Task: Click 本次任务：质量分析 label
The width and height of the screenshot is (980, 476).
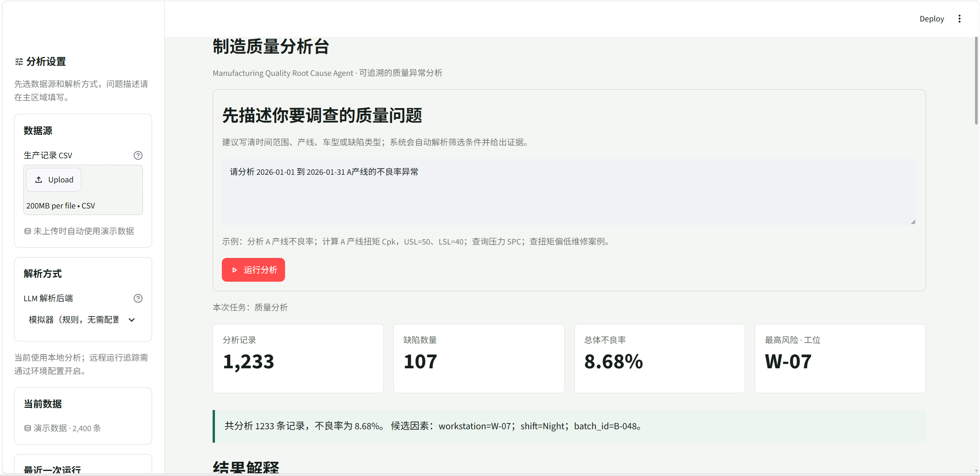Action: point(250,307)
